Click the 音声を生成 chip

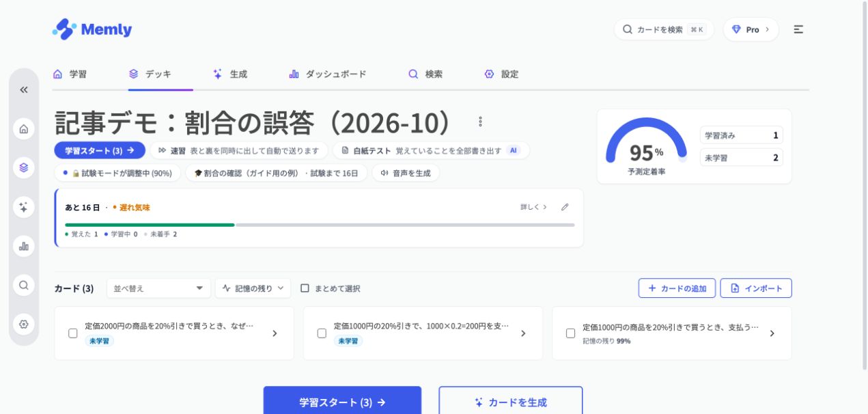[x=406, y=173]
